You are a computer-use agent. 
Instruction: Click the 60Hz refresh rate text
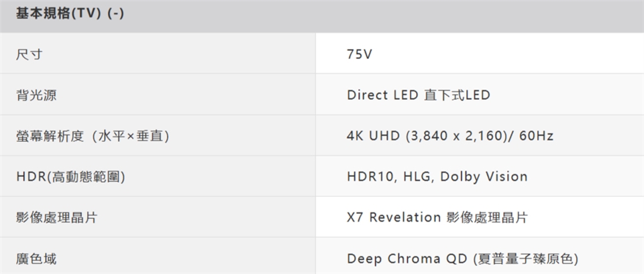[536, 136]
